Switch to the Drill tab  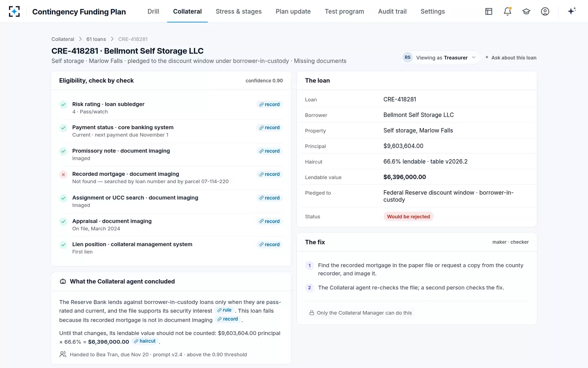click(153, 11)
